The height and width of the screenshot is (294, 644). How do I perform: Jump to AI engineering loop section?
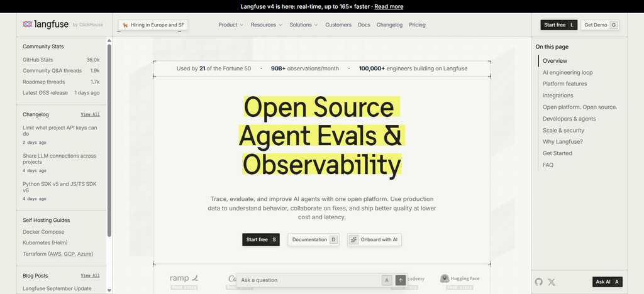pos(568,73)
